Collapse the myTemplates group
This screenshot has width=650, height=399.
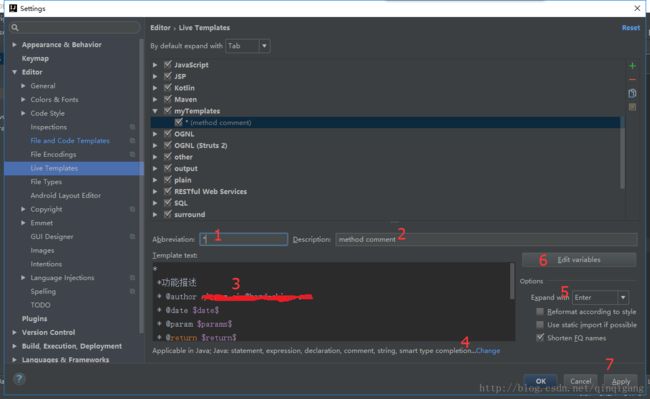155,111
